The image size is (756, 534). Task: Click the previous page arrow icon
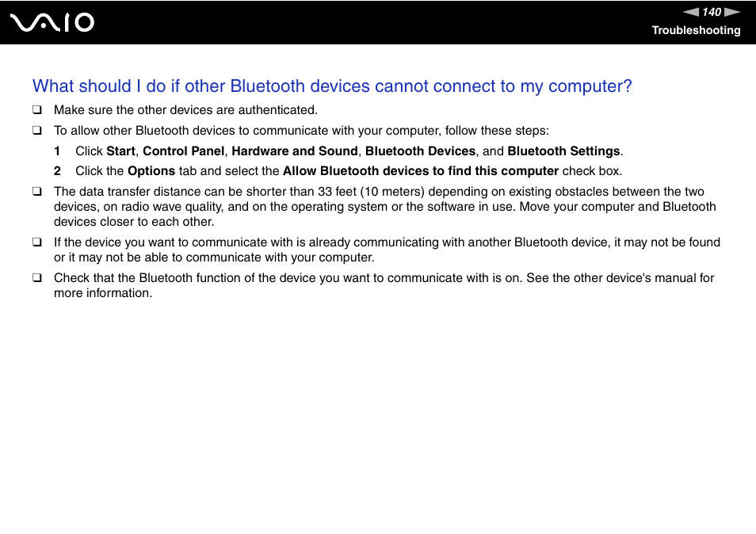click(691, 12)
